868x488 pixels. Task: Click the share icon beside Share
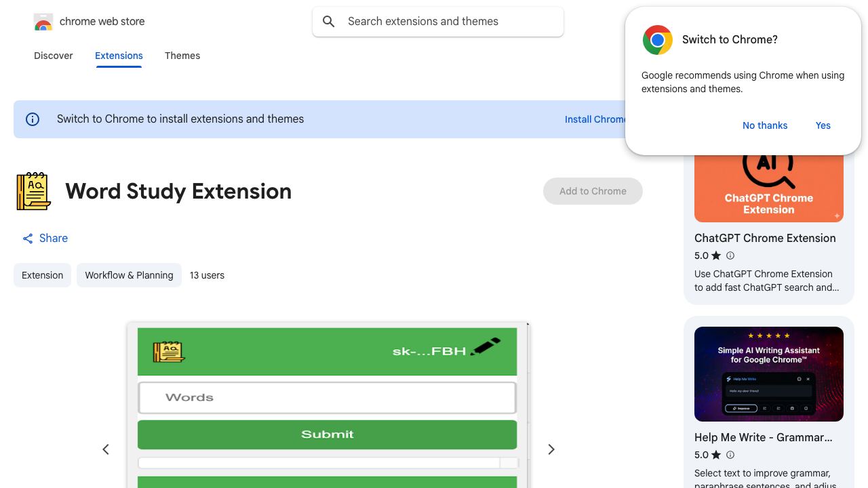[28, 239]
